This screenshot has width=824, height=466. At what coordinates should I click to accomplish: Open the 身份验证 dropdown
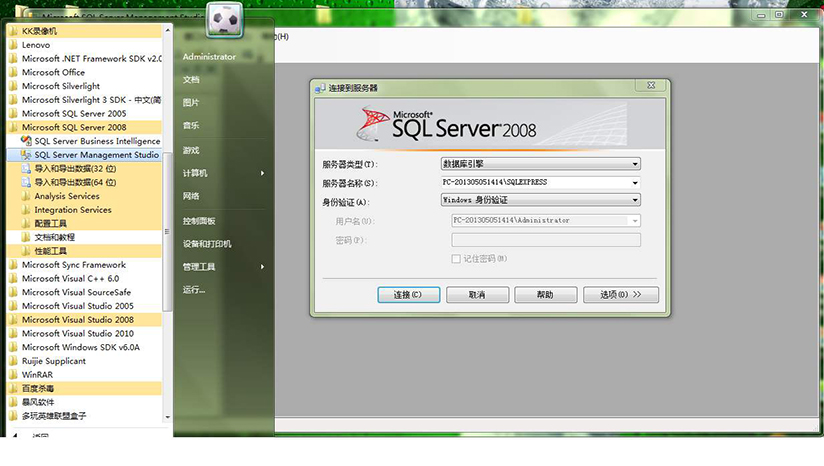click(x=540, y=200)
